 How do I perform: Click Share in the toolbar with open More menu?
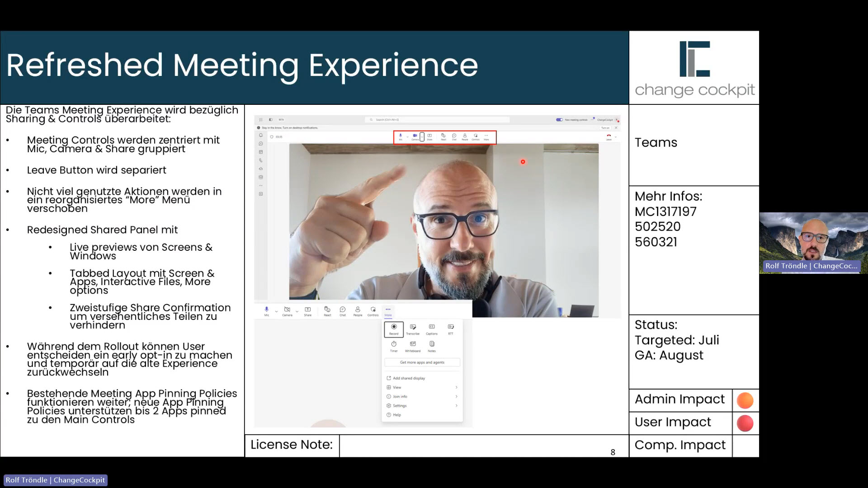point(308,311)
